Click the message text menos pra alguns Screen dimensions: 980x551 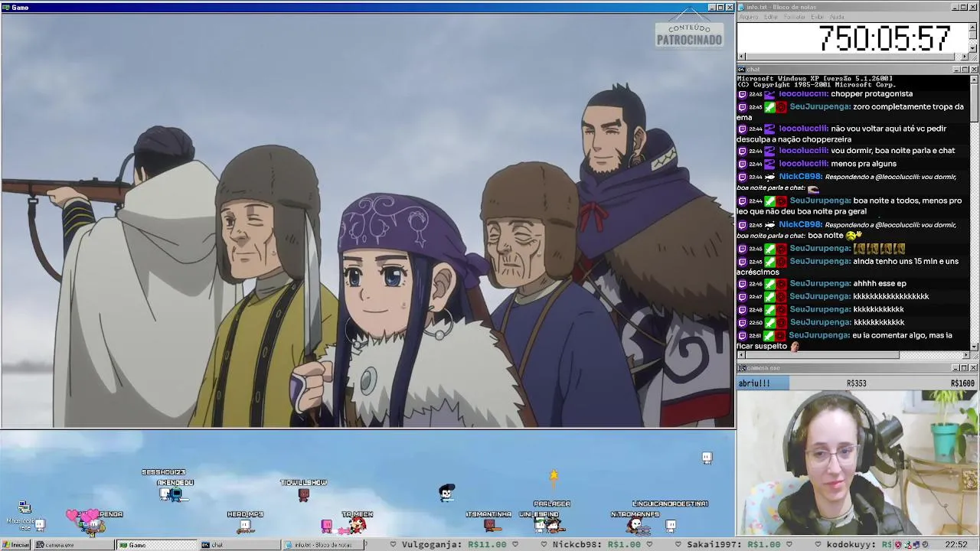pos(864,164)
